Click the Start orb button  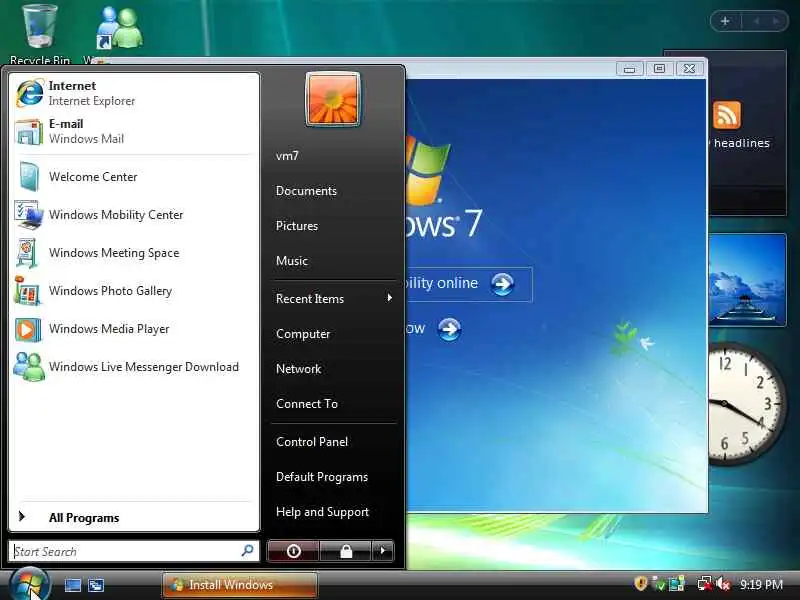click(30, 584)
